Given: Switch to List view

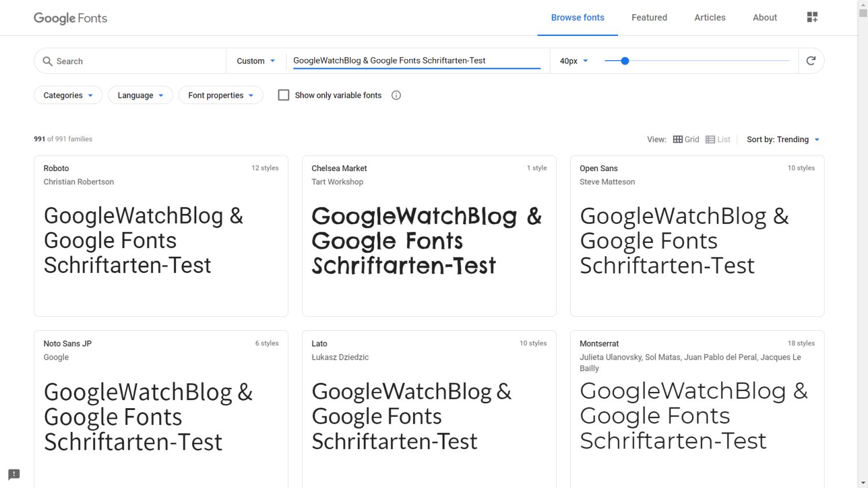Looking at the screenshot, I should (718, 139).
